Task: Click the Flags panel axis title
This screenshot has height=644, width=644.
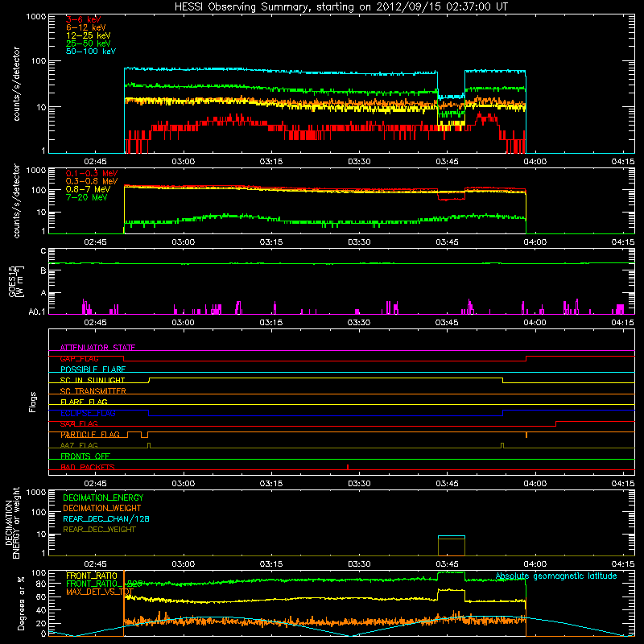Action: pos(33,402)
